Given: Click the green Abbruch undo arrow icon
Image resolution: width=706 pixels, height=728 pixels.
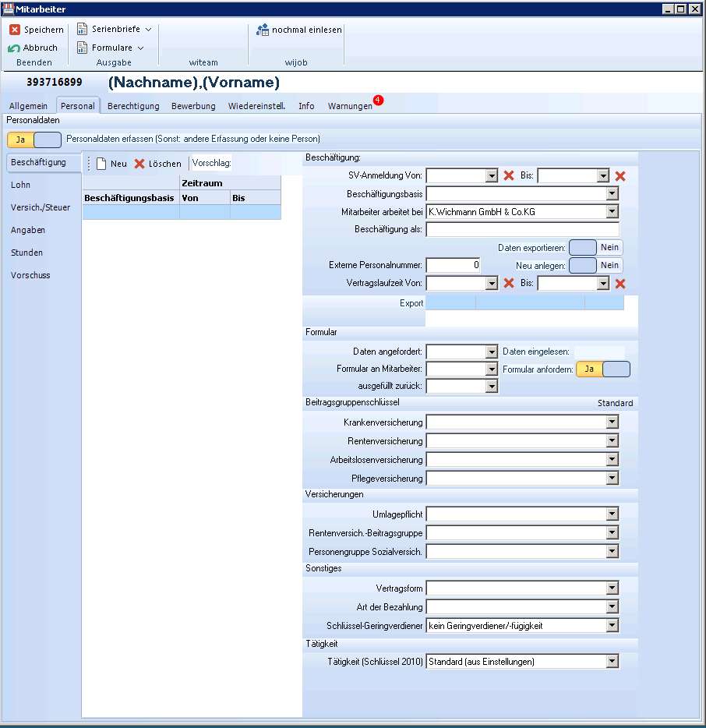Looking at the screenshot, I should click(14, 48).
